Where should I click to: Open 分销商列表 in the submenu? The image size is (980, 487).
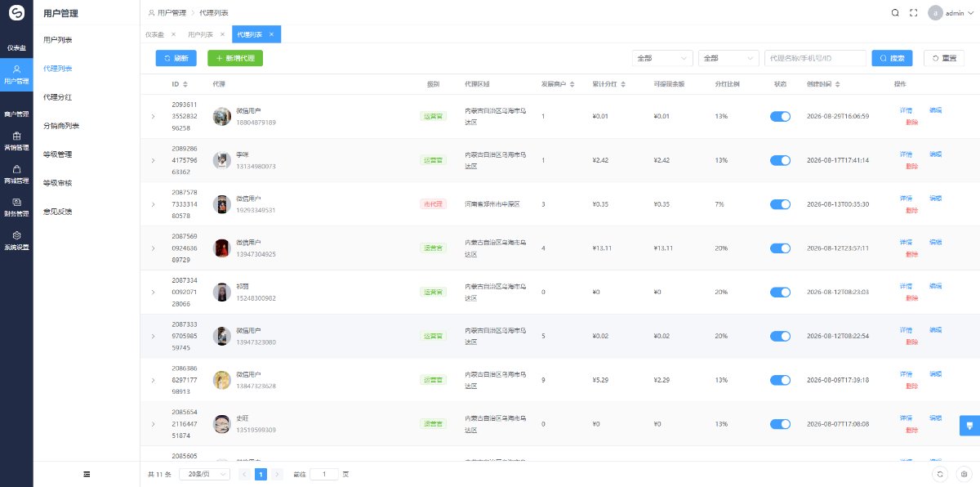[61, 126]
